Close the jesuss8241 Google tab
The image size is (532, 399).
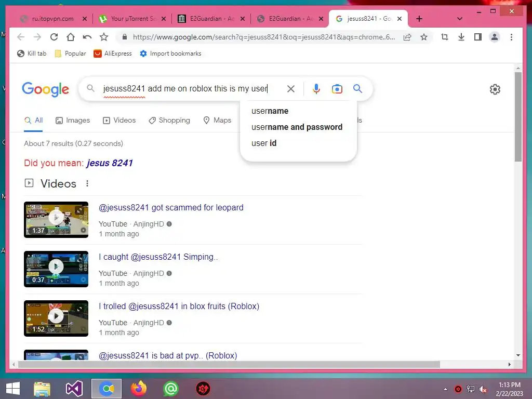(x=400, y=19)
